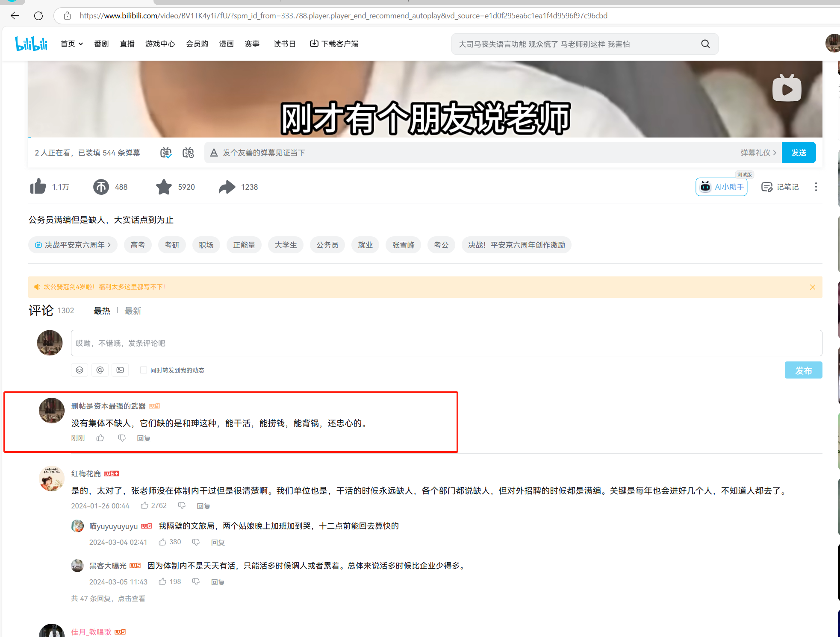Click the search magnifier icon
This screenshot has height=637, width=840.
pyautogui.click(x=705, y=44)
